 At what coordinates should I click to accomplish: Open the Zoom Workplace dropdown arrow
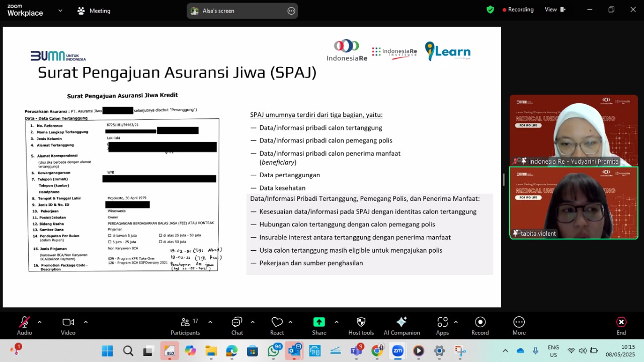pyautogui.click(x=60, y=10)
